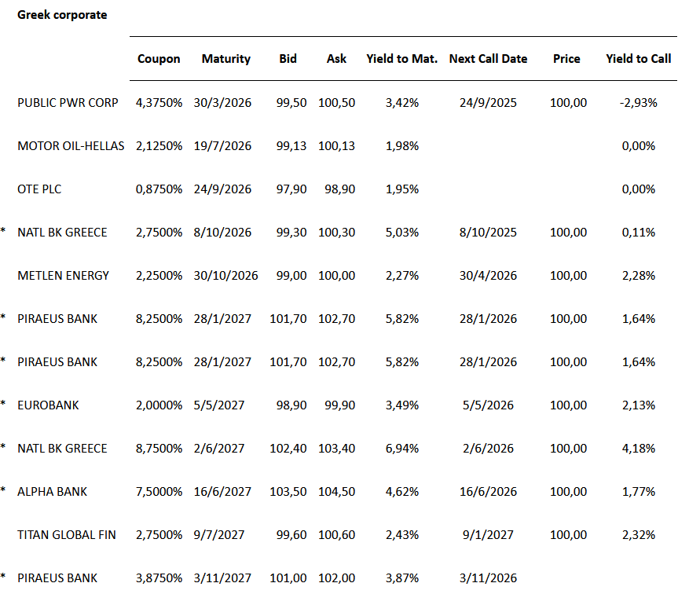Click the Greek corporate section title

pos(62,15)
